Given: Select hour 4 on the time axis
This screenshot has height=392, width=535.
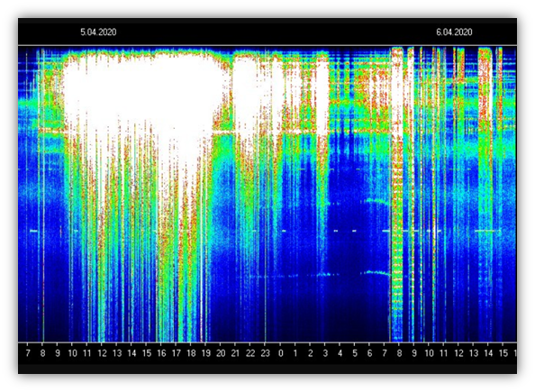Looking at the screenshot, I should pyautogui.click(x=340, y=353).
